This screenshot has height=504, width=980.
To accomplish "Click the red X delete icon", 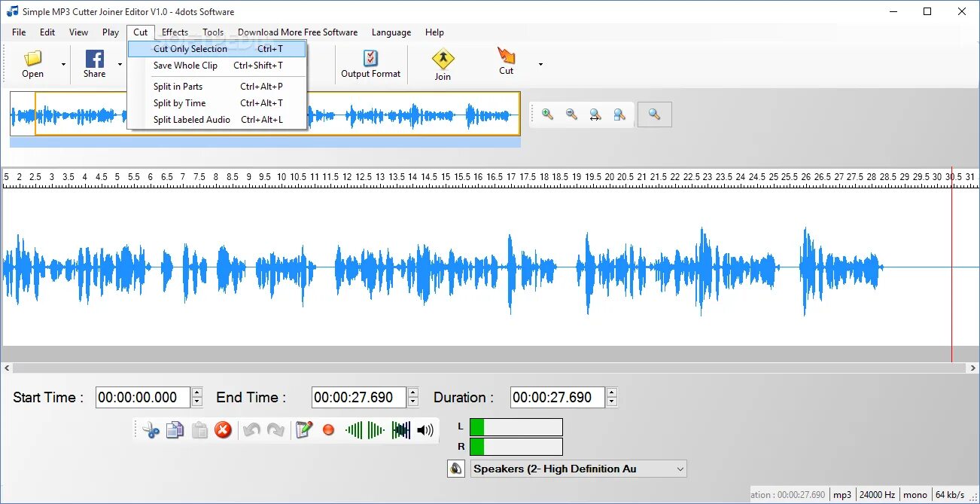I will click(x=223, y=430).
